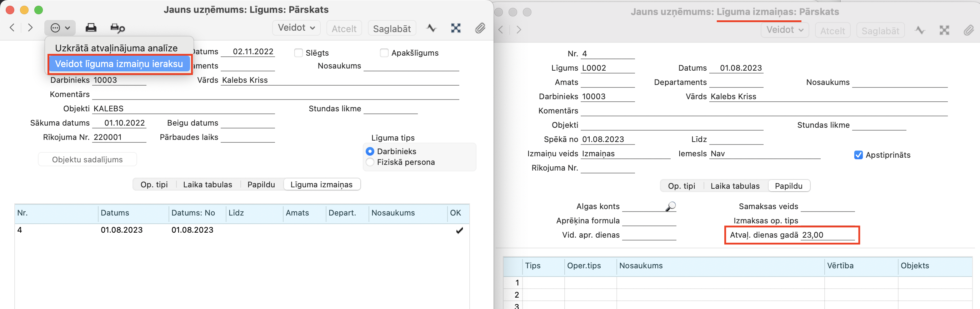Open Veidot dropdown in Līguma izmaiņas window
The image size is (980, 309).
[784, 30]
